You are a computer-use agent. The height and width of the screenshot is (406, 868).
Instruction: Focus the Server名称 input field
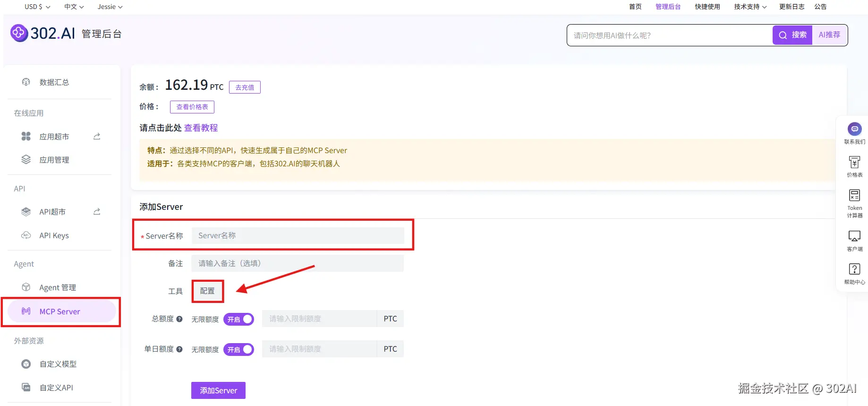point(298,235)
